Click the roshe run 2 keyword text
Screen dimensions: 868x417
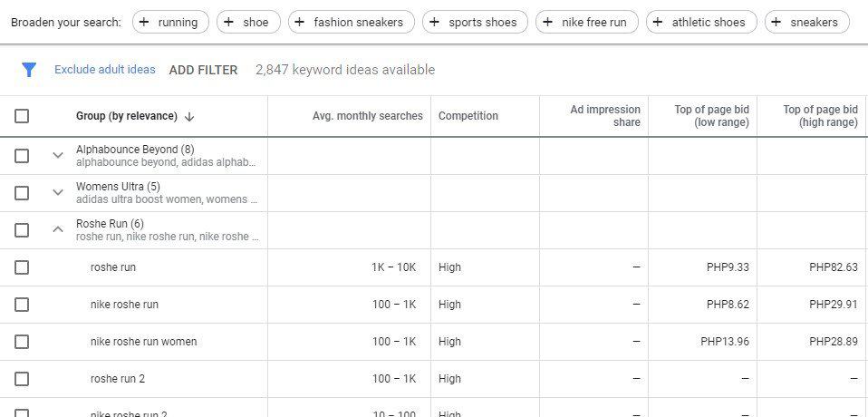coord(118,379)
